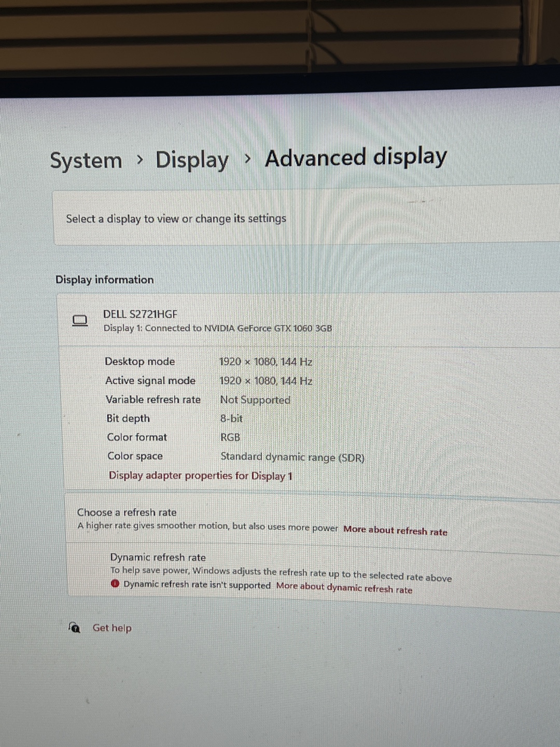The width and height of the screenshot is (560, 747).
Task: Click the Get help link
Action: coord(112,628)
